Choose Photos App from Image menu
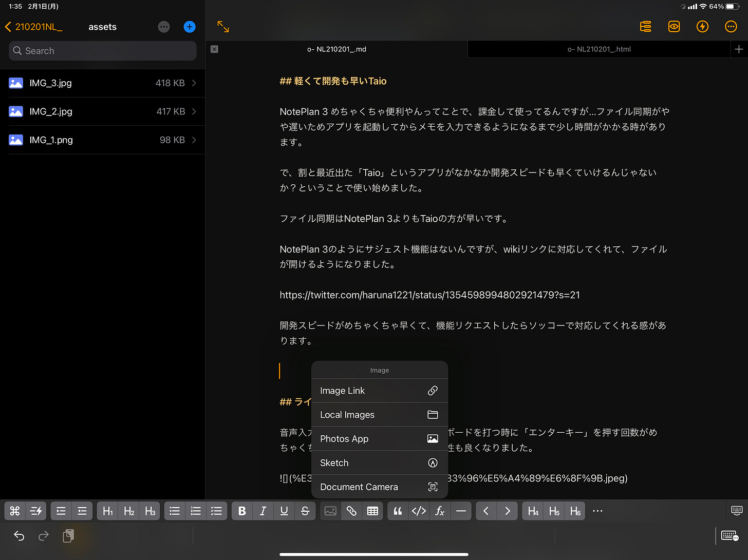748x560 pixels. (x=380, y=439)
